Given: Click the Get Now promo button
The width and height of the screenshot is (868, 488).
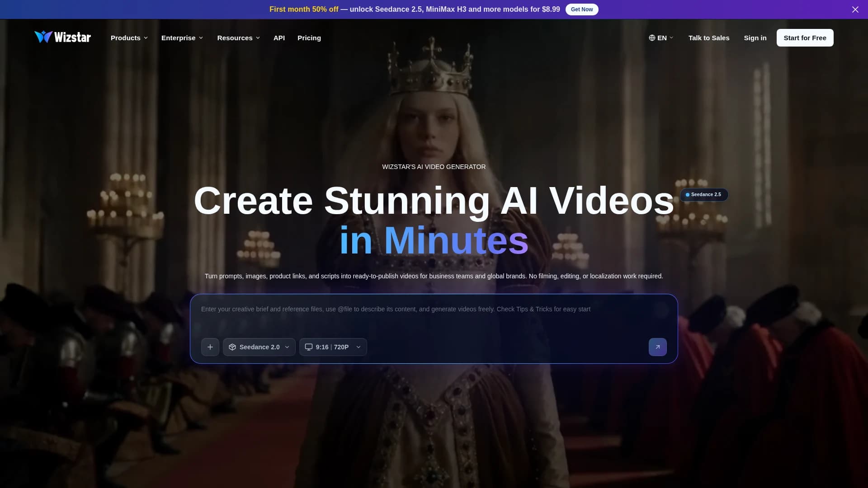Looking at the screenshot, I should click(x=582, y=9).
